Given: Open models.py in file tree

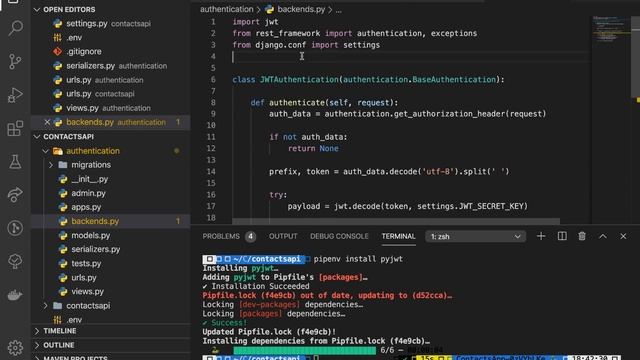Looking at the screenshot, I should 91,236.
